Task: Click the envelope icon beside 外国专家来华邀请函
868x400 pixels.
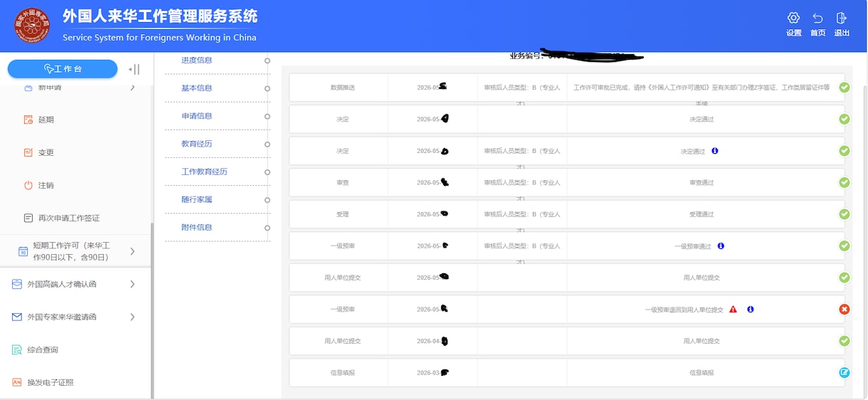Action: click(x=17, y=317)
